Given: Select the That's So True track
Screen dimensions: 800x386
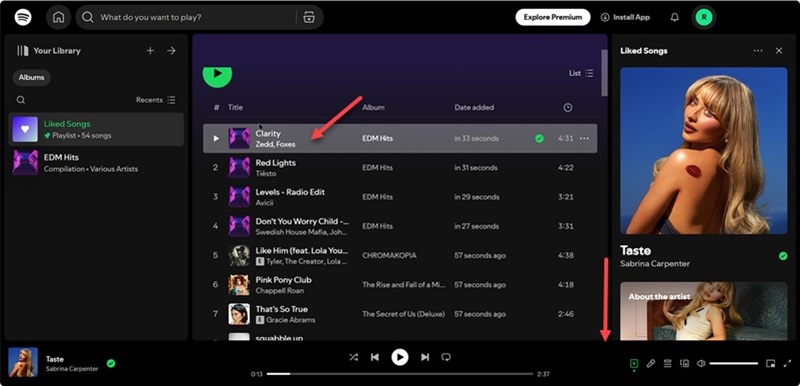Looking at the screenshot, I should (400, 314).
